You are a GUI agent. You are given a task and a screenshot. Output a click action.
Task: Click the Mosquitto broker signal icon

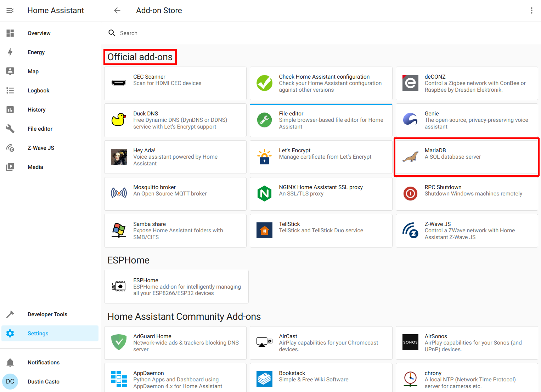pyautogui.click(x=119, y=194)
